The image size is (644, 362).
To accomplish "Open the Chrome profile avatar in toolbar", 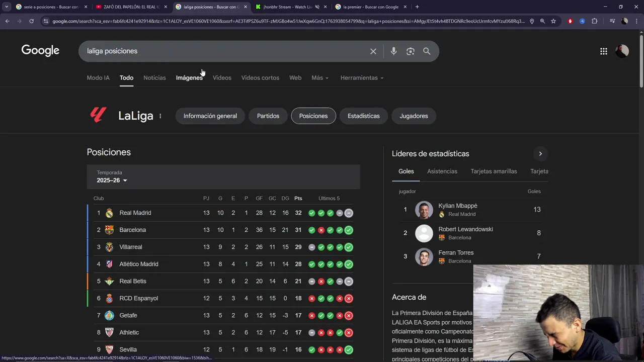I will 624,21.
